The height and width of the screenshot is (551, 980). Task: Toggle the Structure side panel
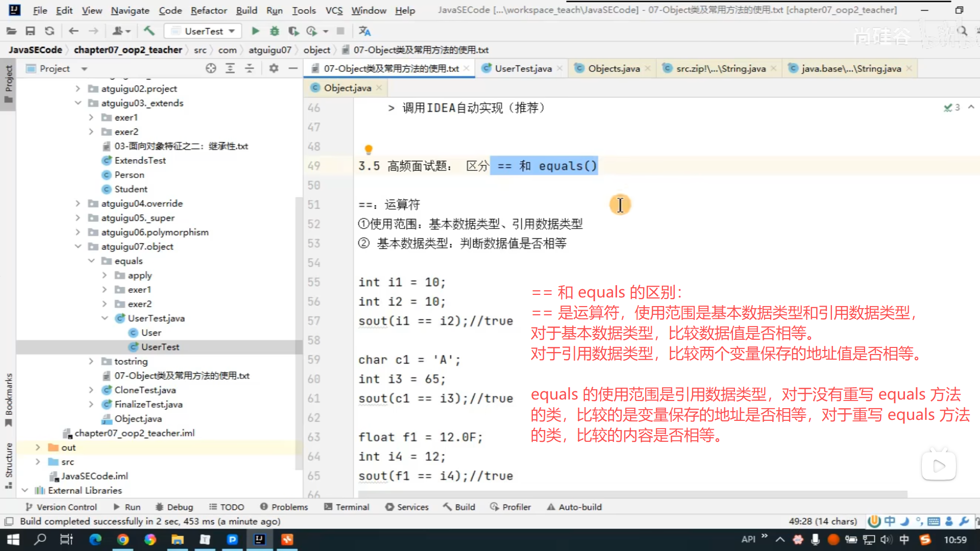9,465
